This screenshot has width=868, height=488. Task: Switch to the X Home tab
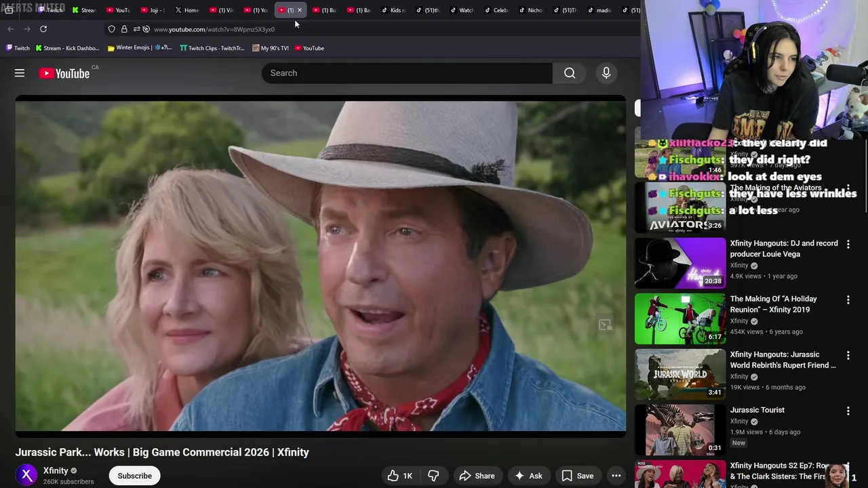click(187, 10)
